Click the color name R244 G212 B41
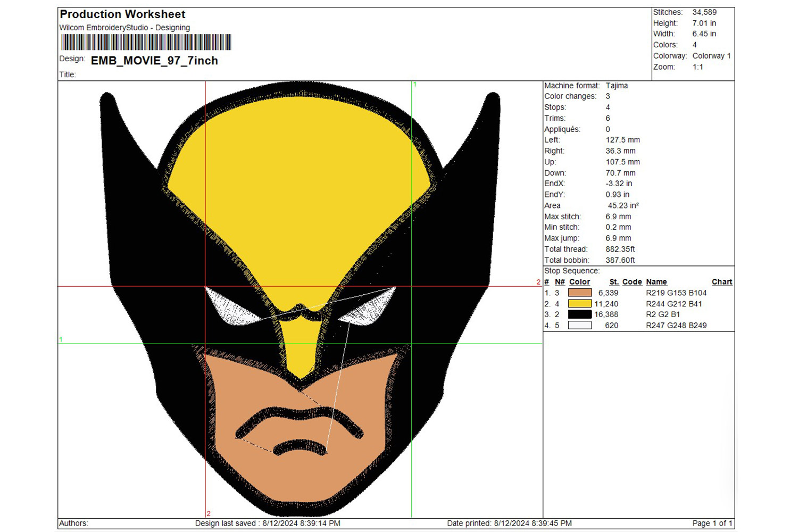 coord(674,304)
